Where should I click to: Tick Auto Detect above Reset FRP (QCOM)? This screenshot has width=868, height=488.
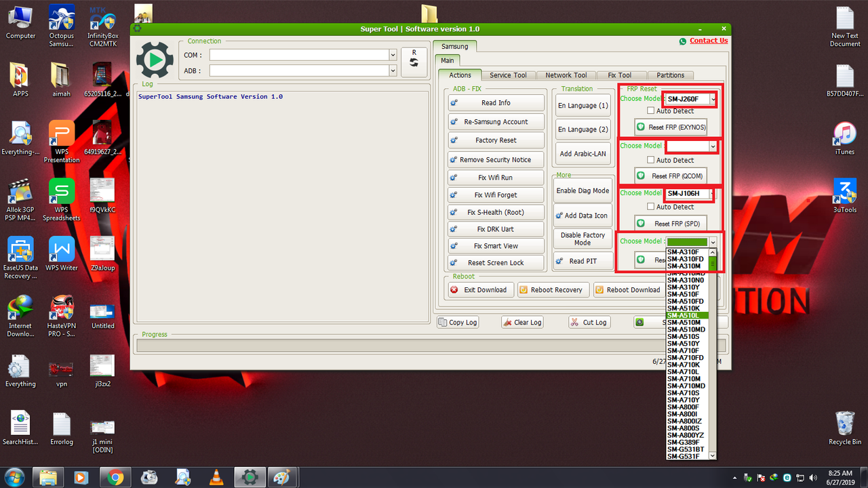[x=651, y=160]
